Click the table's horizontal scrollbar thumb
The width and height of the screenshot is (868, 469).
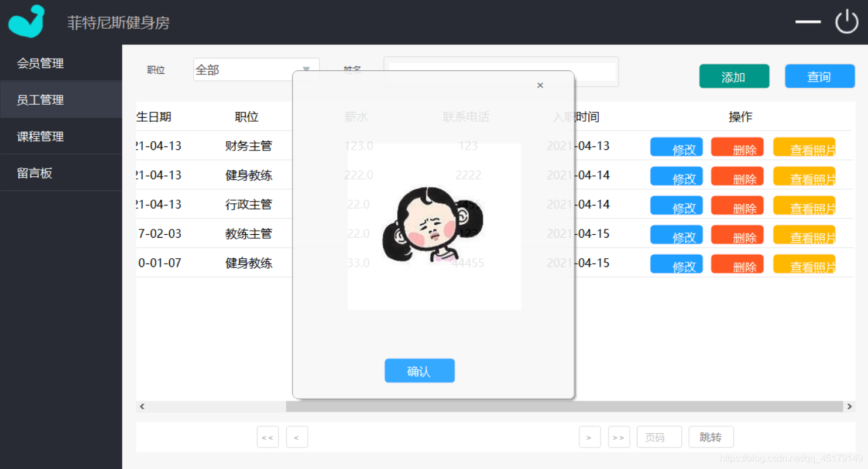point(564,406)
